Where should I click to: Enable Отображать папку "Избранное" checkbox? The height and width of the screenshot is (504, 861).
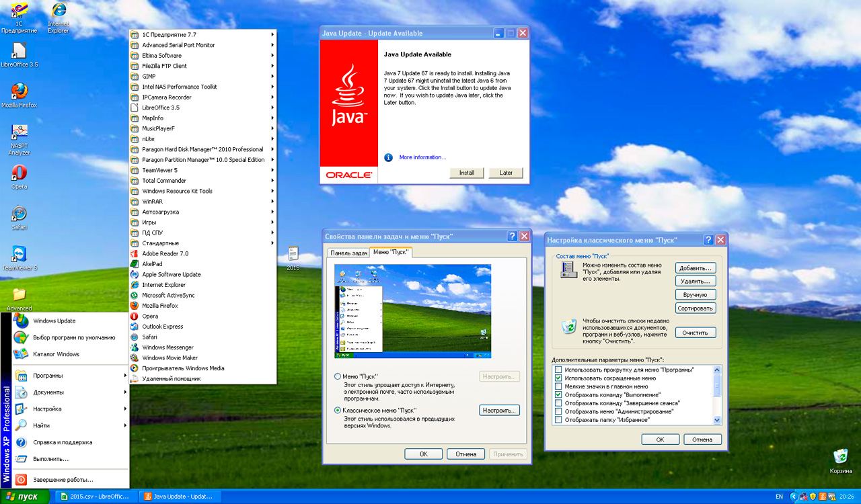point(558,420)
